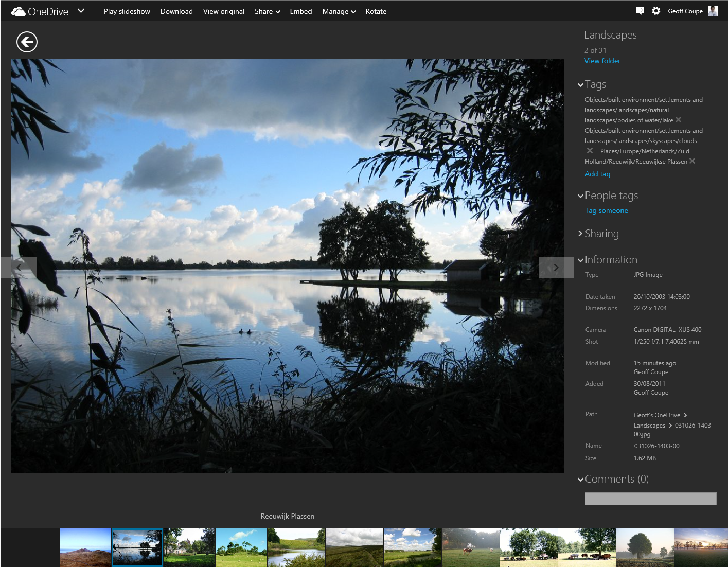728x567 pixels.
Task: Open the settings gear icon
Action: pos(656,11)
